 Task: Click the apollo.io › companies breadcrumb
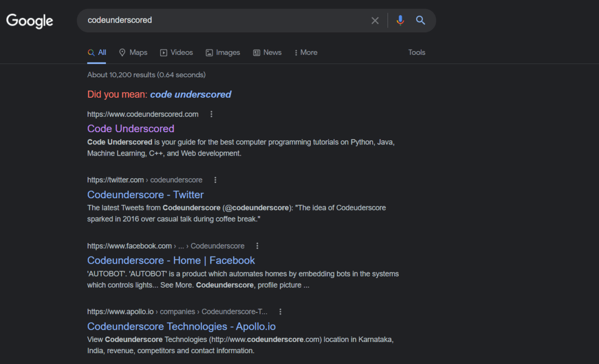[177, 312]
